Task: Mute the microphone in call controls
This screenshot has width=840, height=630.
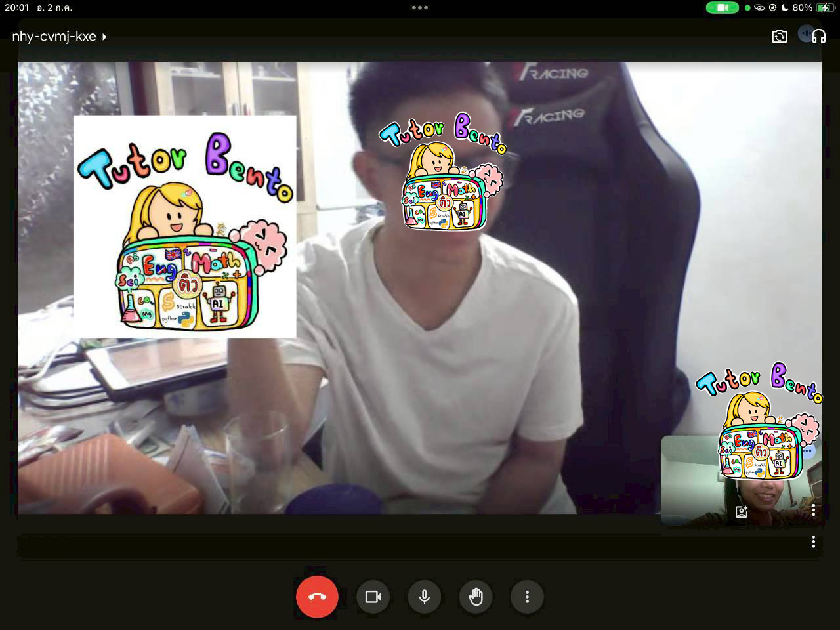Action: [425, 597]
